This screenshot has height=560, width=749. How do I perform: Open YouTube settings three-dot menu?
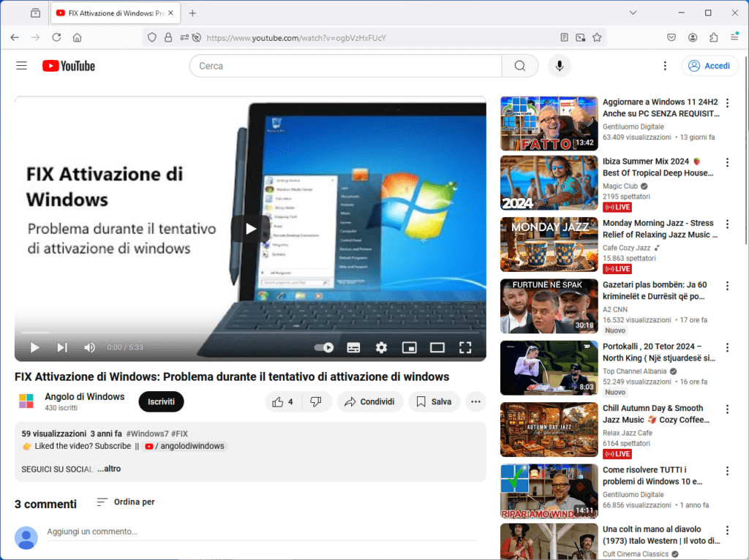[665, 66]
